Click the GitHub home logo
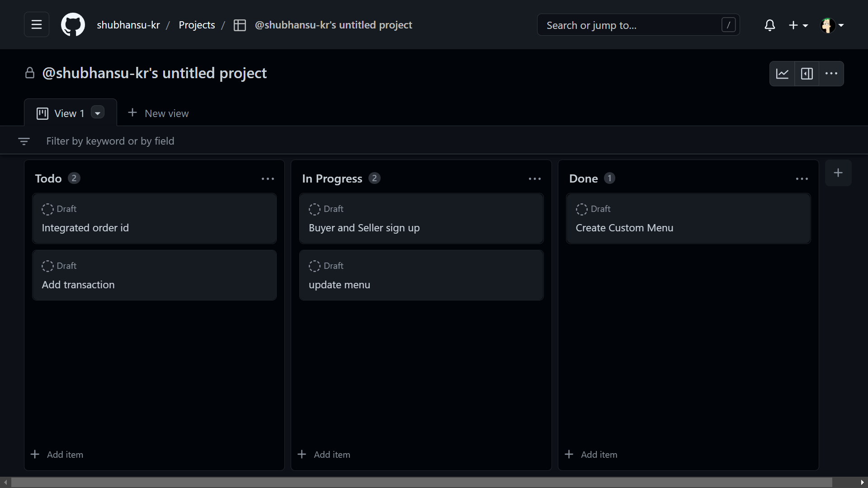 coord(73,24)
